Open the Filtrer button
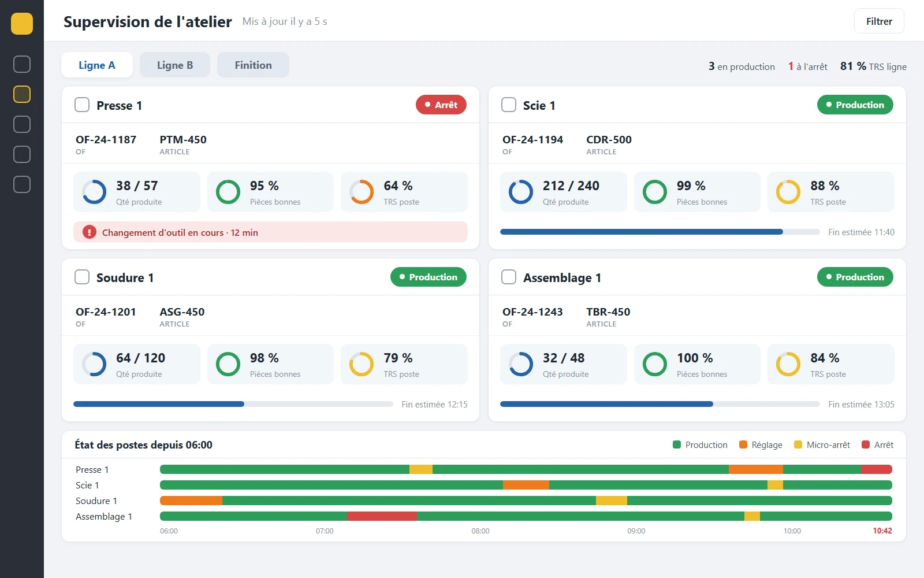924x578 pixels. [879, 21]
